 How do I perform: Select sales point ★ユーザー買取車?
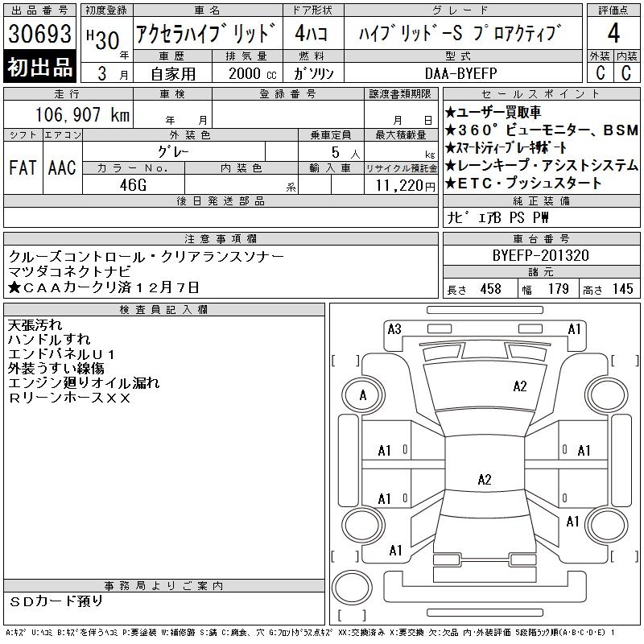click(x=493, y=112)
